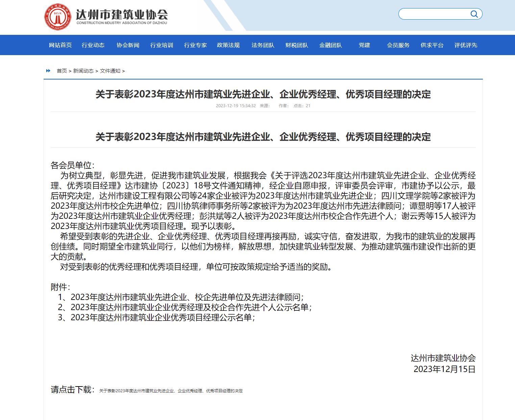Image resolution: width=515 pixels, height=420 pixels.
Task: Open the 协会新闻 section
Action: [128, 45]
